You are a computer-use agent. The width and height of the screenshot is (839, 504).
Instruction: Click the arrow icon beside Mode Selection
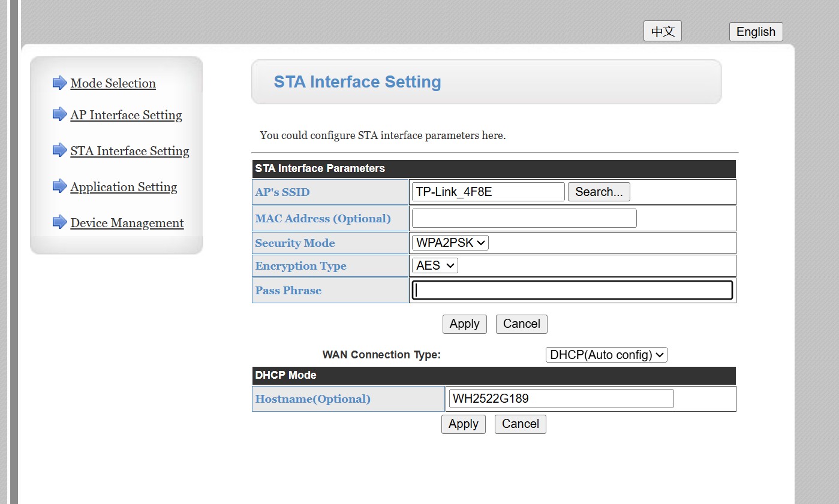tap(59, 83)
